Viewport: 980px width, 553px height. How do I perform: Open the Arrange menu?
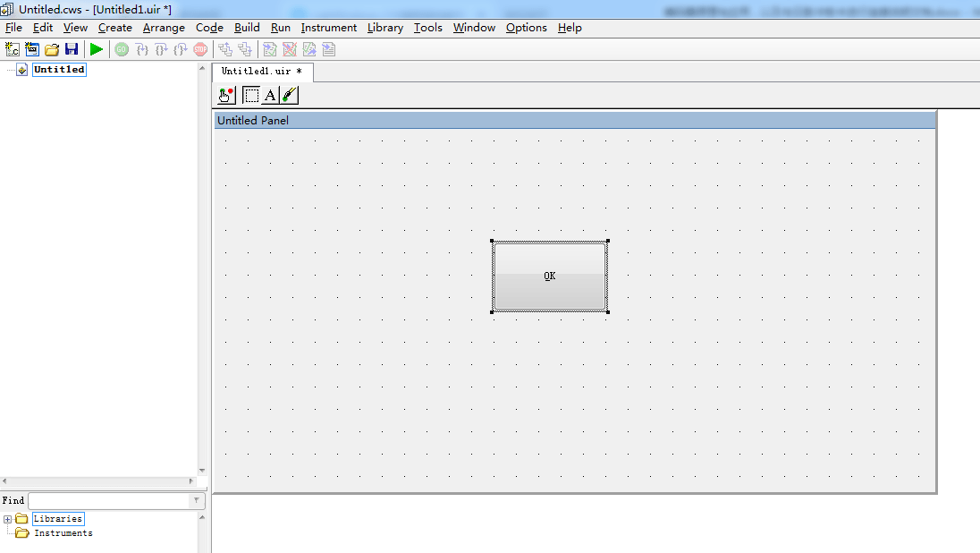point(164,28)
